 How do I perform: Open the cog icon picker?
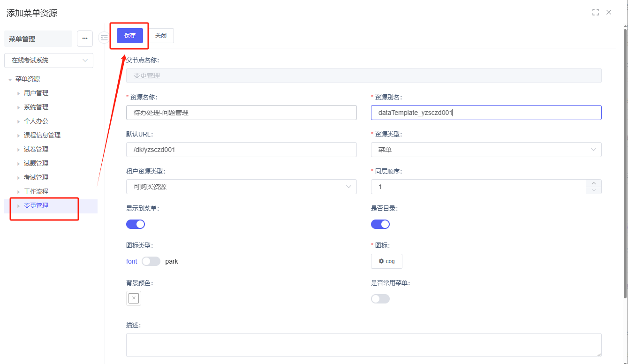coord(386,261)
